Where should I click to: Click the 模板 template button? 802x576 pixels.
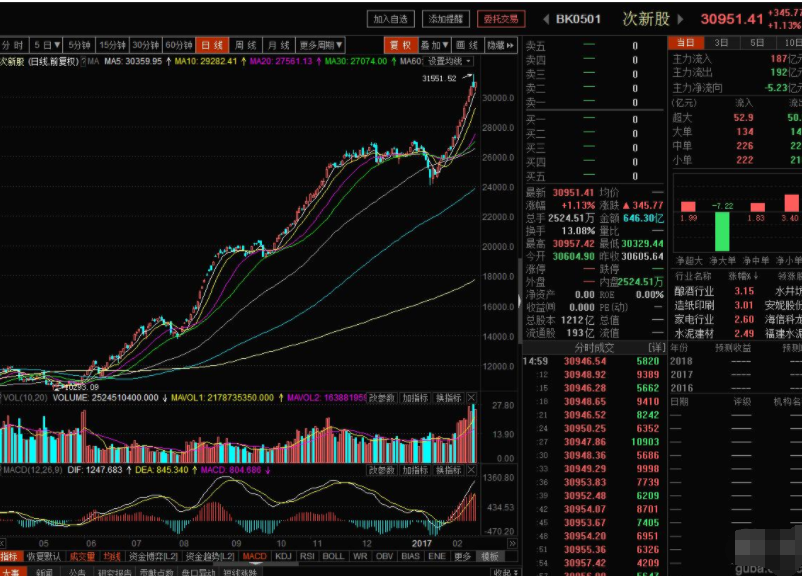tap(490, 556)
